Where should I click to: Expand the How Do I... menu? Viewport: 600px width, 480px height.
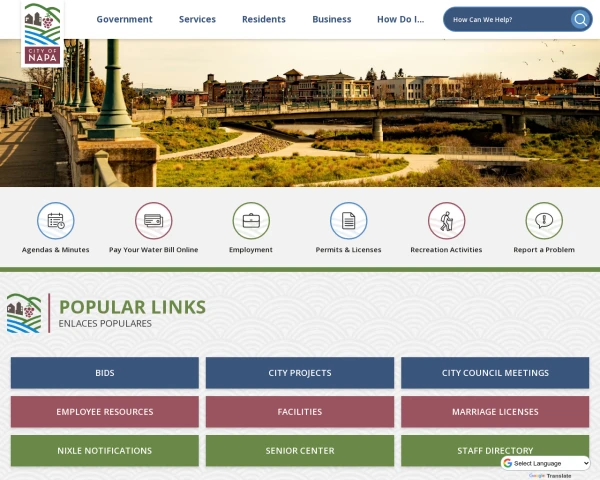400,19
